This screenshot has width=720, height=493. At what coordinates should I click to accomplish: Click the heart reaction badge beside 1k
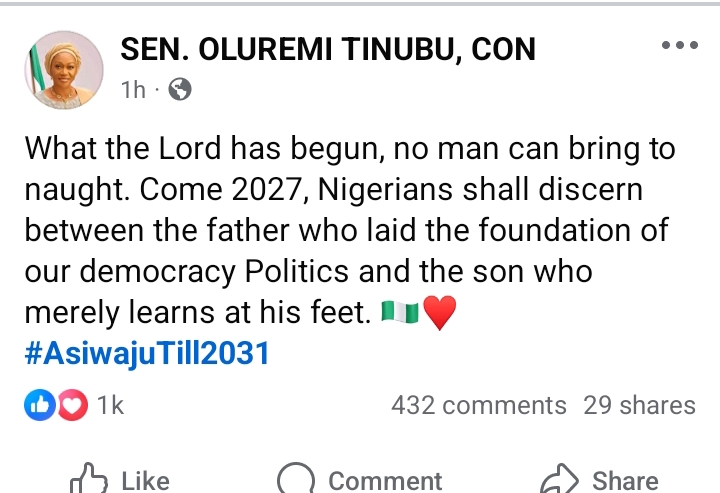click(71, 404)
